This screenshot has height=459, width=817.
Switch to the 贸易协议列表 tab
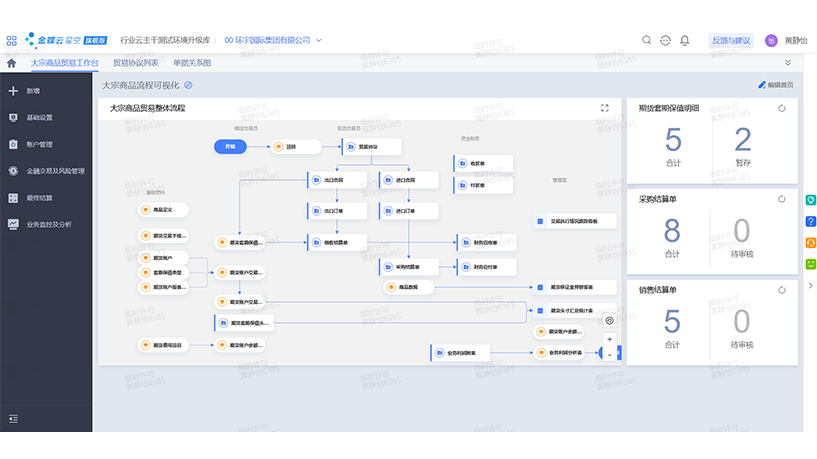point(135,63)
